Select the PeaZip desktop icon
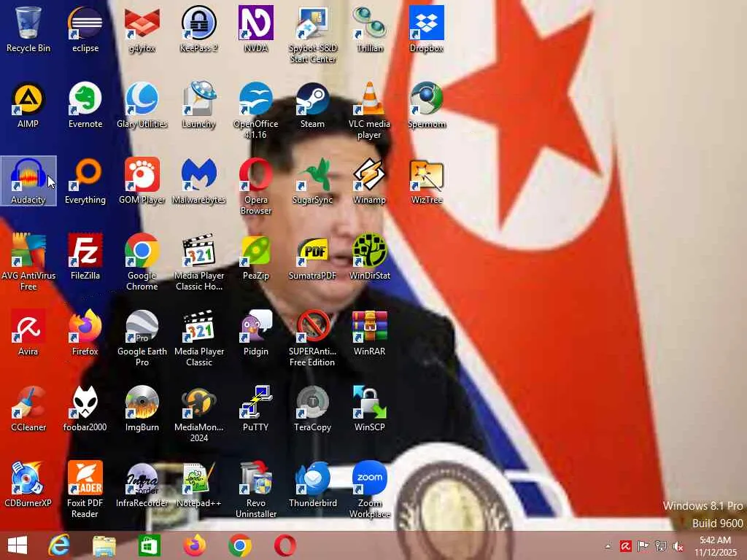Screen dimensions: 747x560 [256, 257]
